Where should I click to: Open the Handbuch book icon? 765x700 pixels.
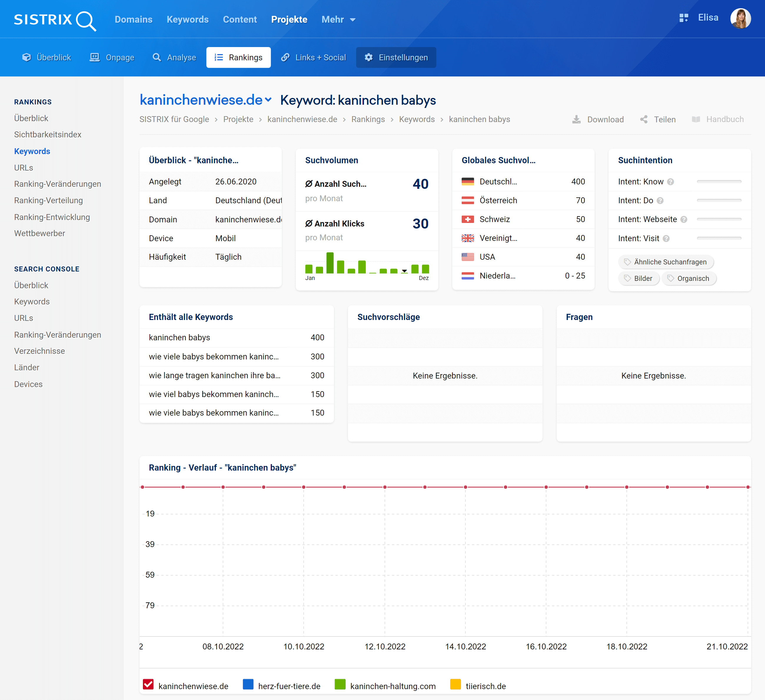pyautogui.click(x=696, y=119)
